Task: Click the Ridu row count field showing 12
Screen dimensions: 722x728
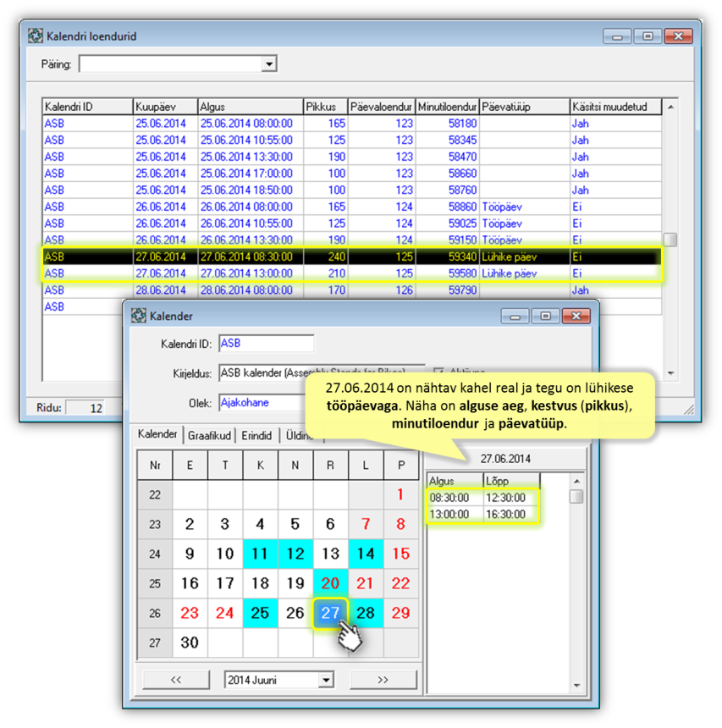Action: [x=85, y=408]
